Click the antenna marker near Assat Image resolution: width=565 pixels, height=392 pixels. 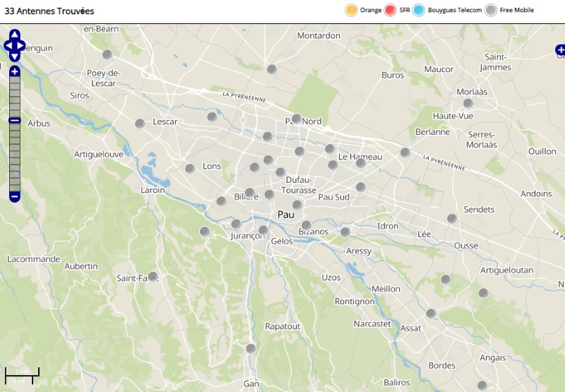[431, 313]
